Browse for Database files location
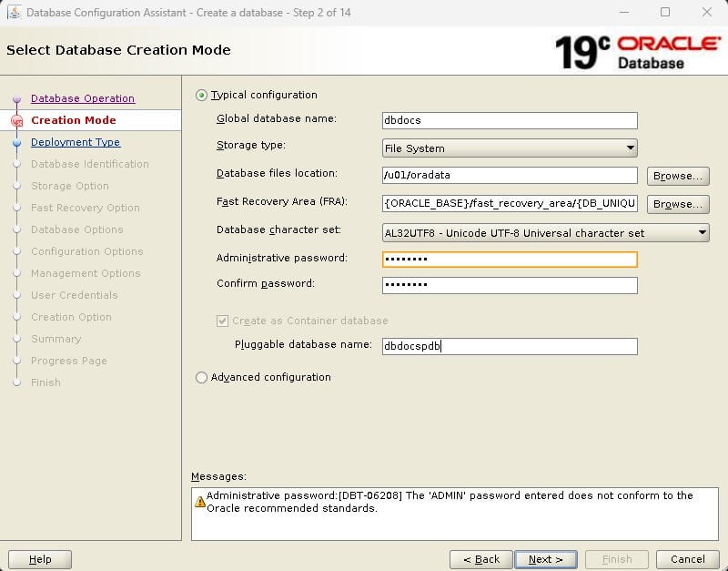Image resolution: width=728 pixels, height=571 pixels. pyautogui.click(x=678, y=176)
